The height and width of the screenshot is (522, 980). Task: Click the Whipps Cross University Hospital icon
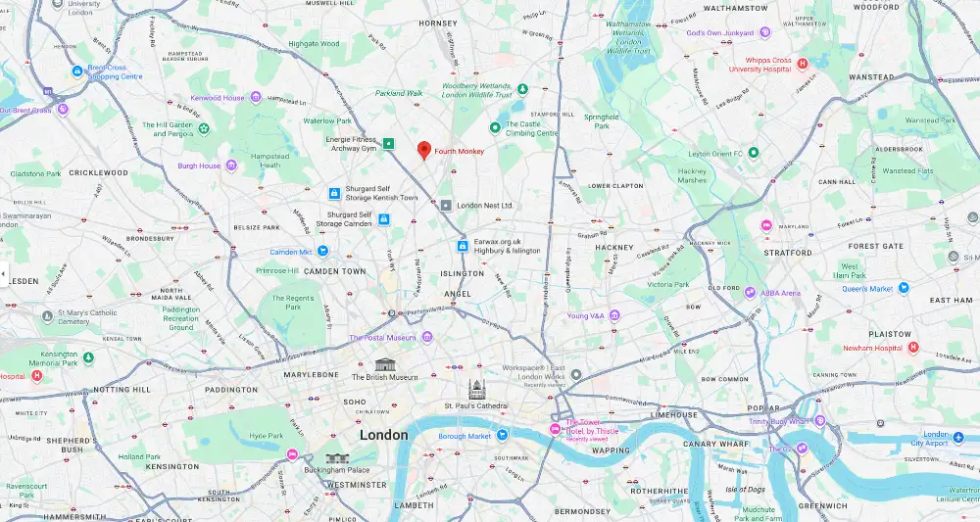point(803,64)
